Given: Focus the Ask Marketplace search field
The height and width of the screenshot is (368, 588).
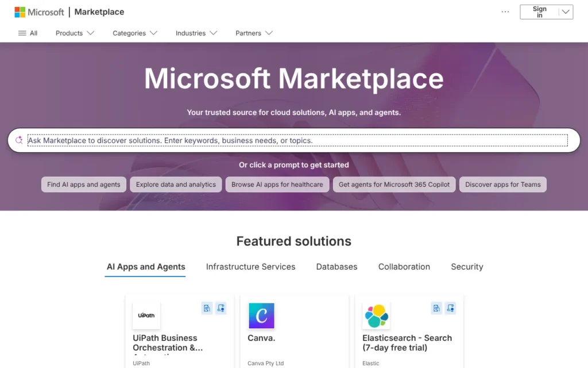Looking at the screenshot, I should [x=297, y=140].
